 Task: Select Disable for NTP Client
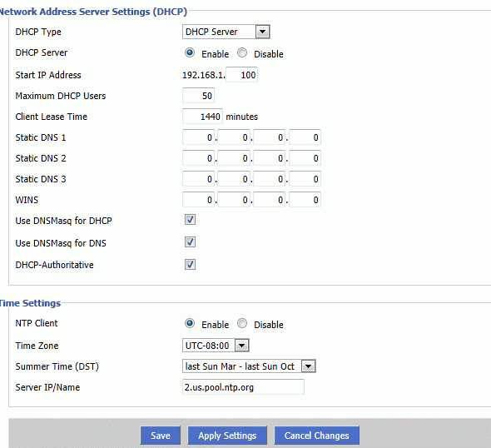pos(242,323)
